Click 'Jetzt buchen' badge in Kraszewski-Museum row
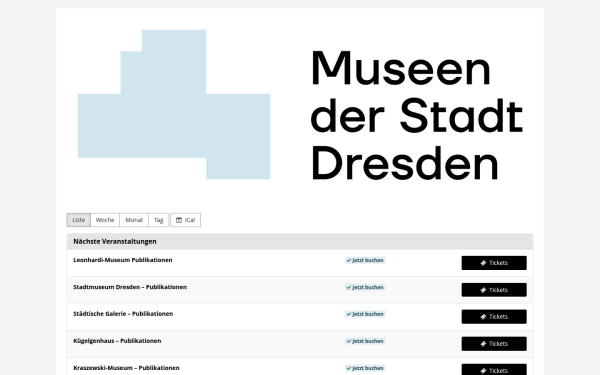 (x=365, y=368)
